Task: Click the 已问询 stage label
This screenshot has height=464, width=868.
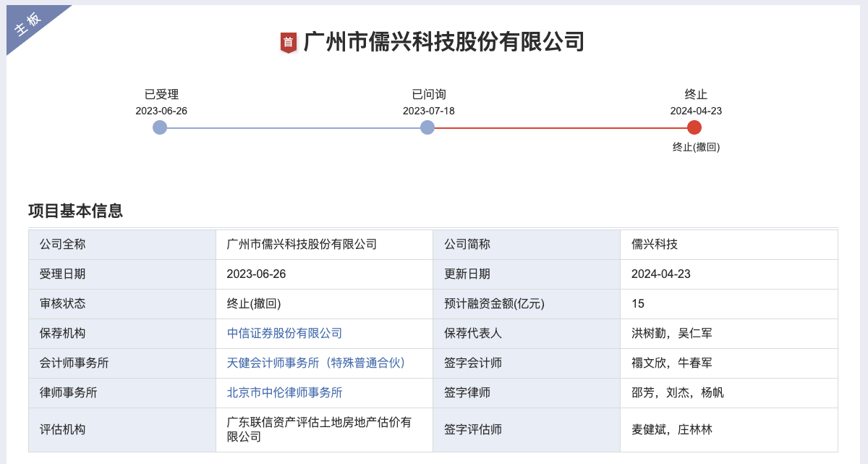Action: pyautogui.click(x=429, y=94)
